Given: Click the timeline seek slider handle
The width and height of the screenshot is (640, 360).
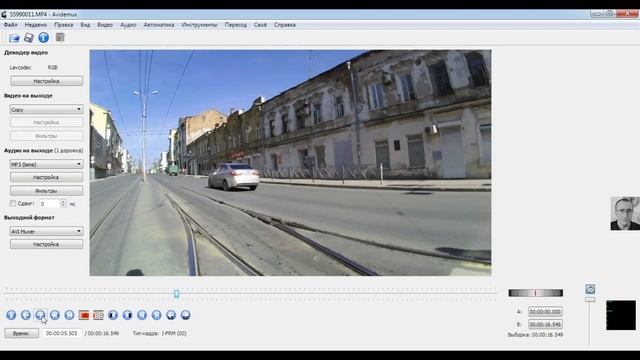Looking at the screenshot, I should tap(176, 294).
